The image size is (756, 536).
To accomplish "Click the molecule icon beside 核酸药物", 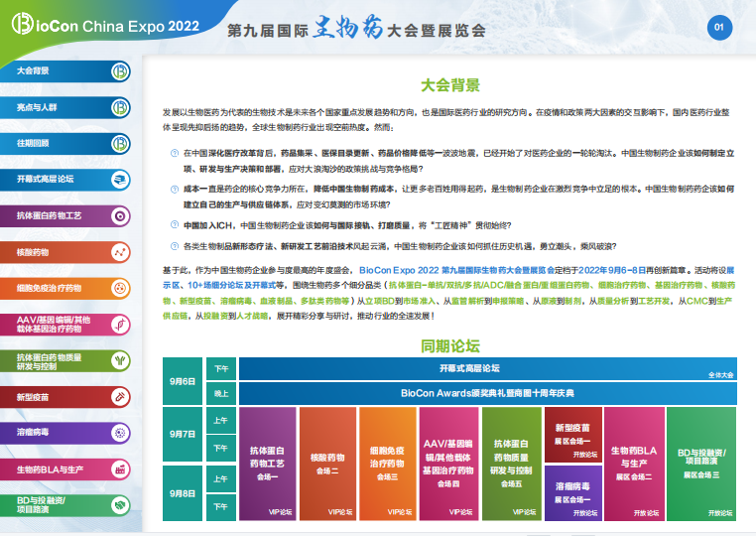I will coord(119,252).
